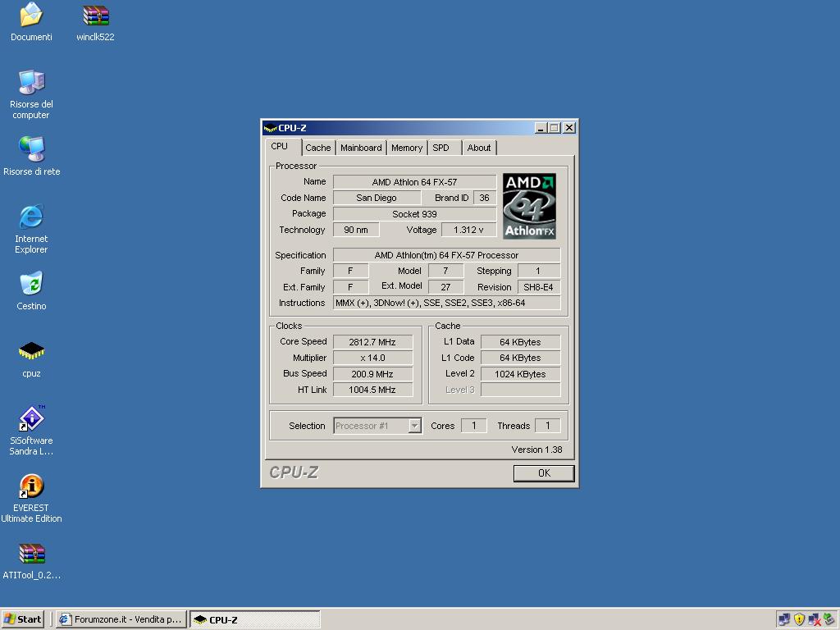Click the Ext. Model value 27
This screenshot has width=840, height=630.
(445, 287)
